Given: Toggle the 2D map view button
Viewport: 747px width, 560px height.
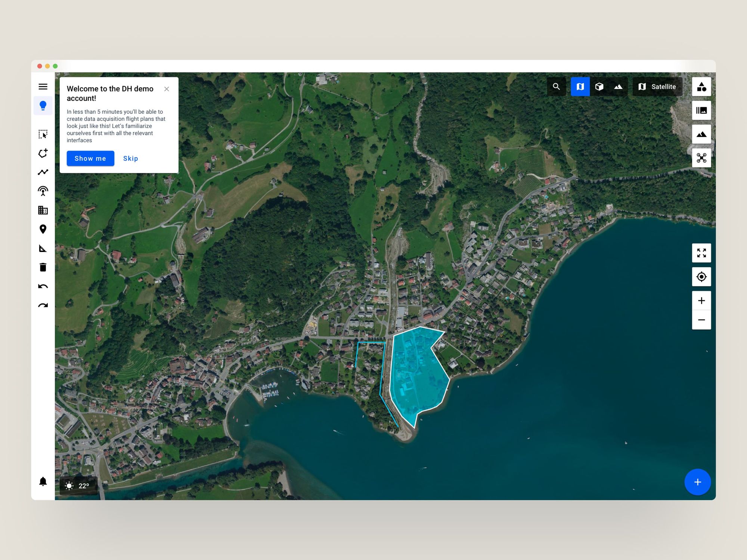Looking at the screenshot, I should (x=580, y=87).
